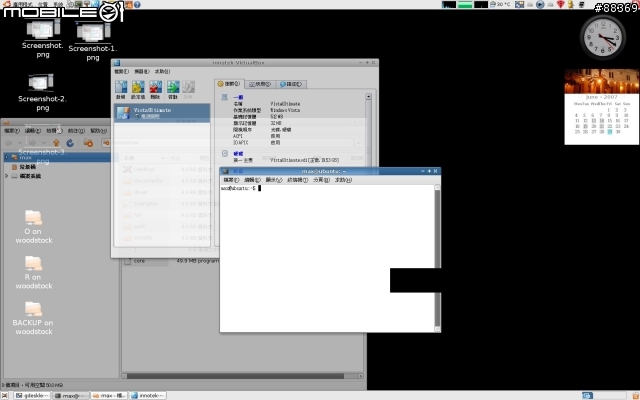Click the show desktop icon in bottom panel
This screenshot has height=400, width=640.
click(x=5, y=396)
